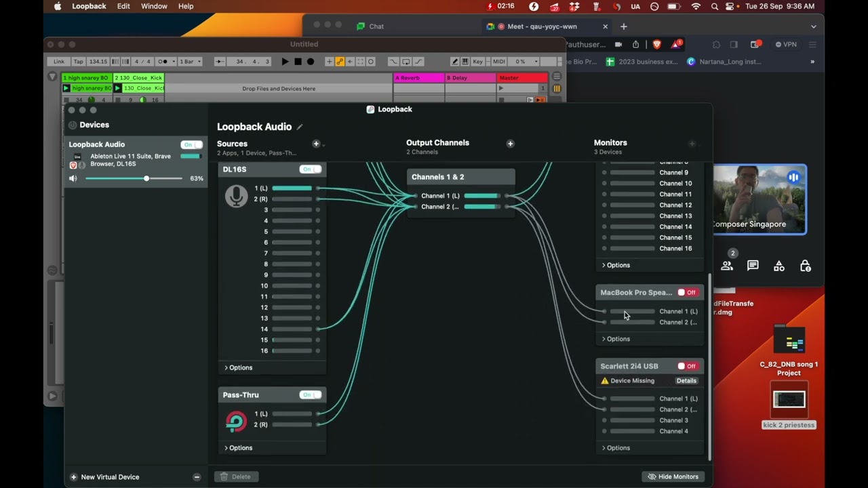The height and width of the screenshot is (488, 868).
Task: Open the Help menu
Action: [x=186, y=6]
